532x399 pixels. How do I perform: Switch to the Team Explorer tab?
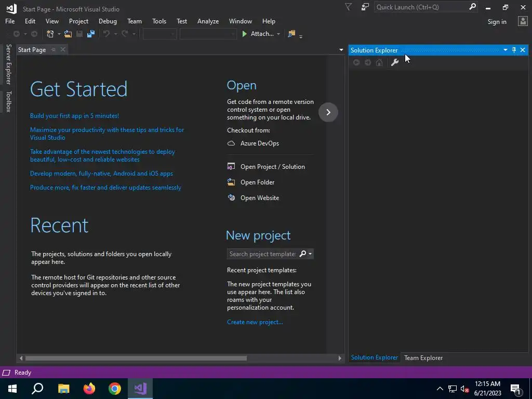[423, 357]
